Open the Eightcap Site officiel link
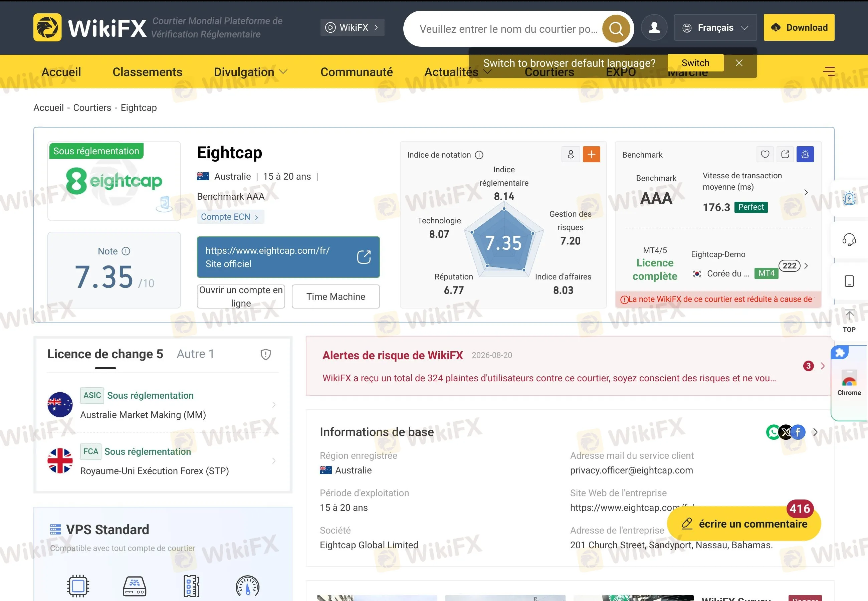The image size is (868, 601). (x=288, y=257)
